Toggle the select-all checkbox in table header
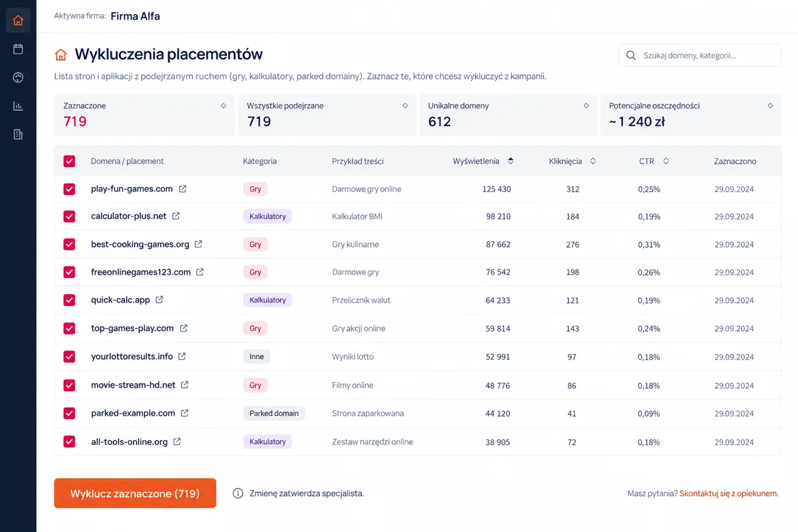 pyautogui.click(x=69, y=161)
